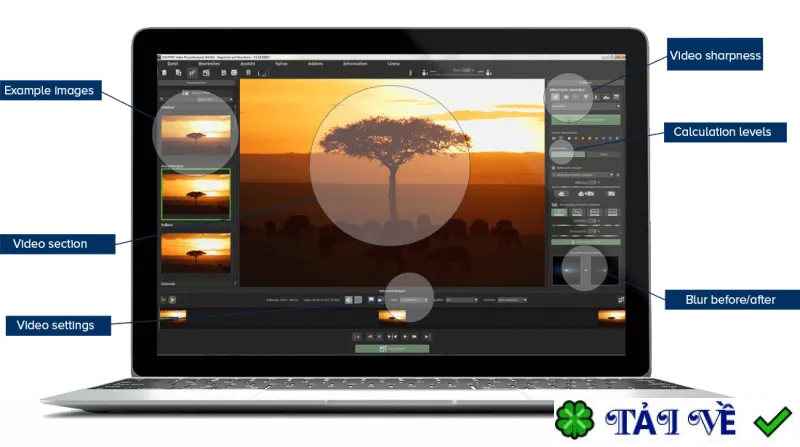Toggle the green left calculation level button
This screenshot has height=447, width=800.
coord(568,154)
